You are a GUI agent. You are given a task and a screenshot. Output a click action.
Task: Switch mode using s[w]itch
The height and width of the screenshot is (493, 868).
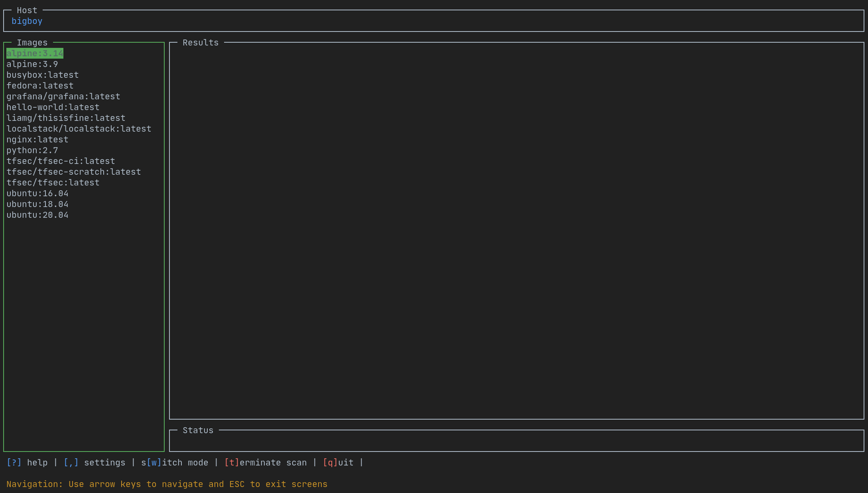coord(174,462)
